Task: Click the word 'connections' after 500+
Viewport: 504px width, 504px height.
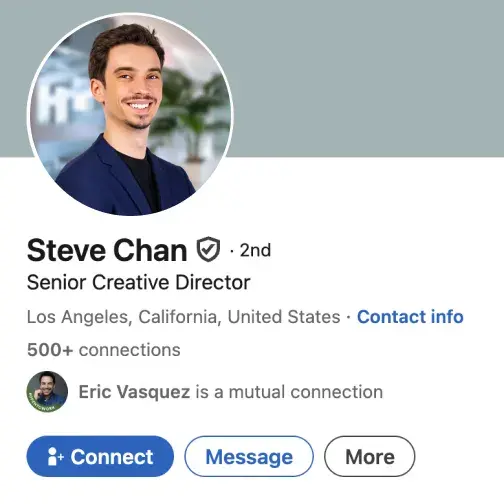Action: (x=130, y=350)
